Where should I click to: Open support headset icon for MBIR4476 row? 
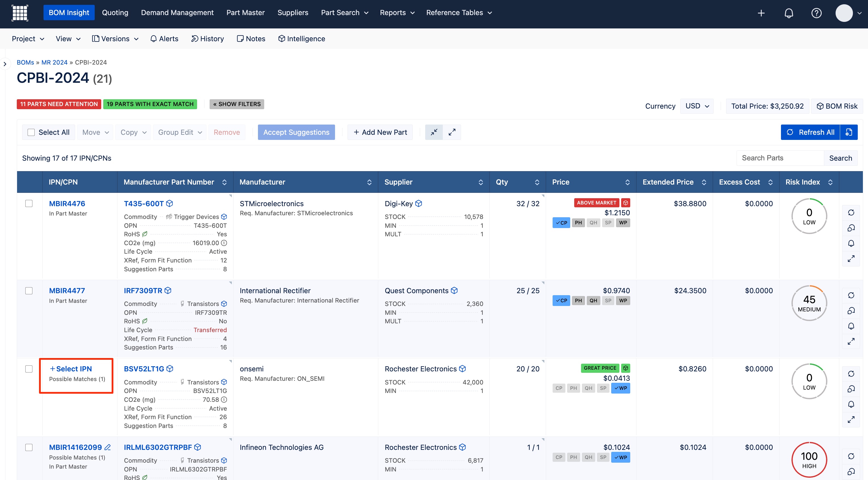click(x=851, y=228)
